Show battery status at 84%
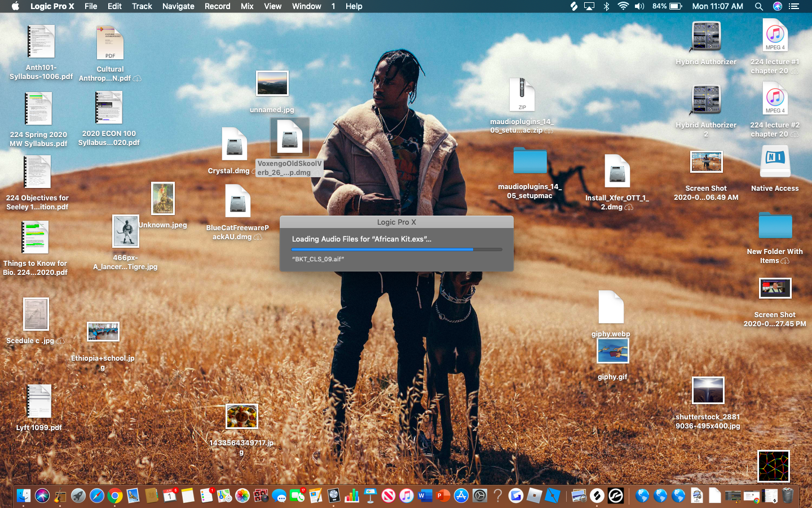Image resolution: width=812 pixels, height=508 pixels. pyautogui.click(x=668, y=6)
